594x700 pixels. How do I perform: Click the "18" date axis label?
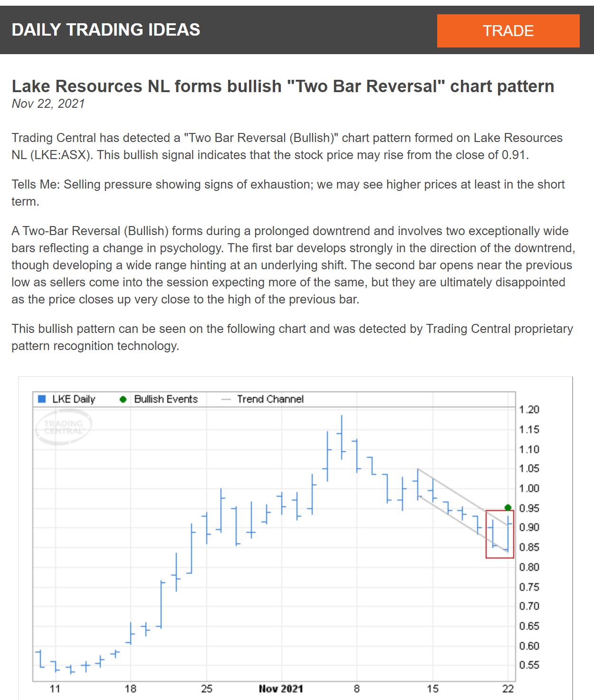[131, 689]
